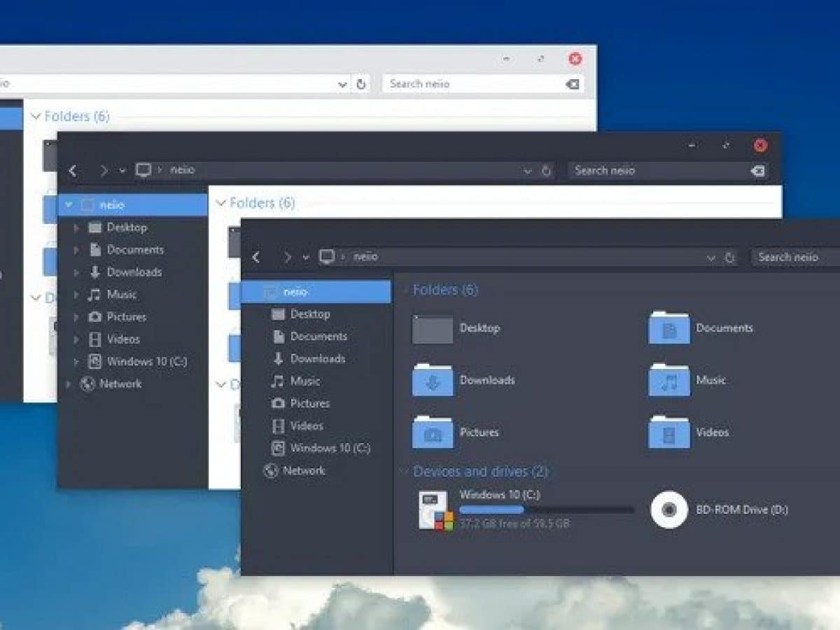The width and height of the screenshot is (840, 630).
Task: Refresh the middle window address bar
Action: pos(547,170)
